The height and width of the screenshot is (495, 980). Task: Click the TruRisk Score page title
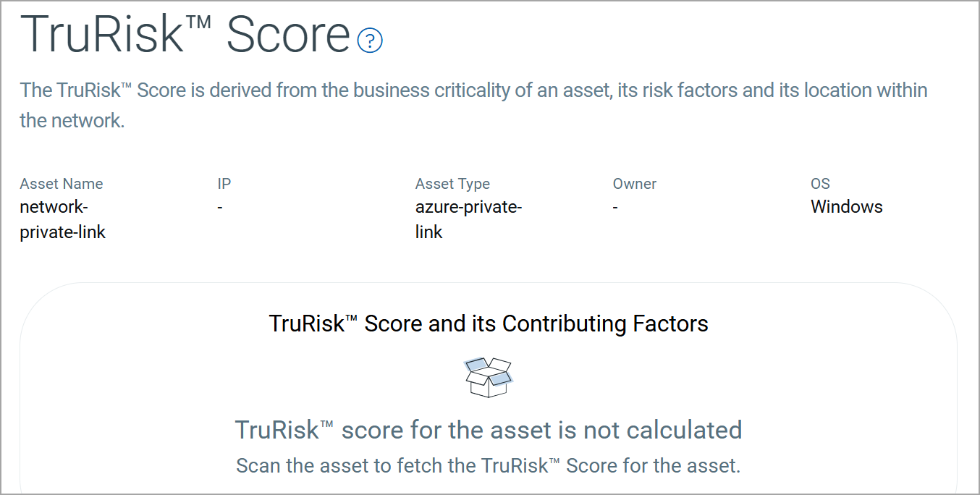tap(185, 33)
